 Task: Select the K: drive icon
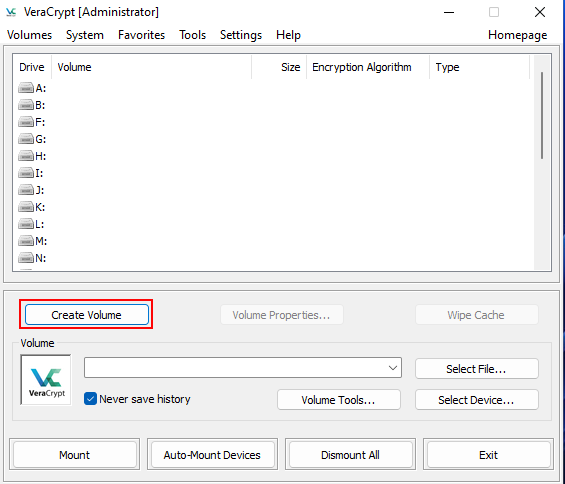(26, 207)
